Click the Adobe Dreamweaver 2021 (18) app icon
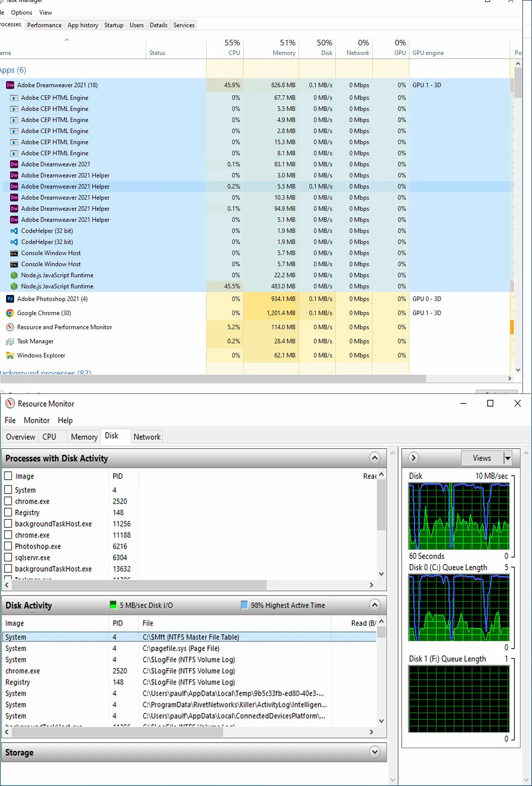532x786 pixels. 10,85
